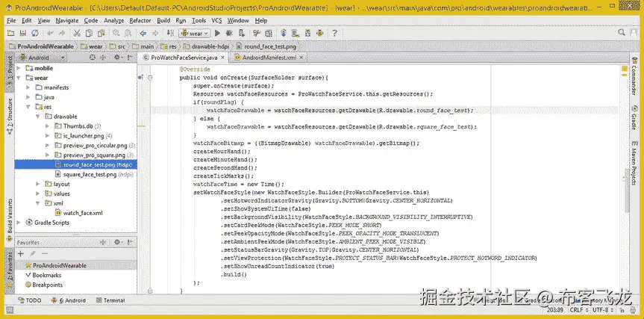Close the AndroidManifest.xml tab
Screen dimensions: 644x319
301,58
